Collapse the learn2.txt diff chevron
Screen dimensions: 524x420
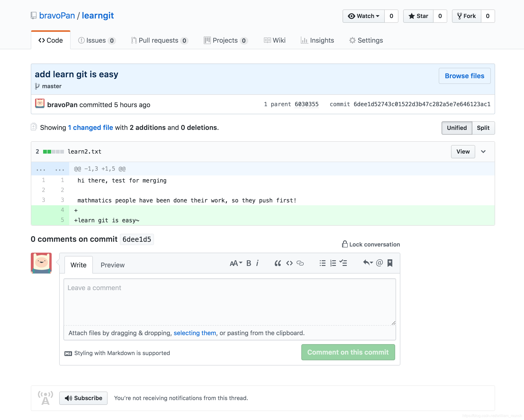click(483, 151)
